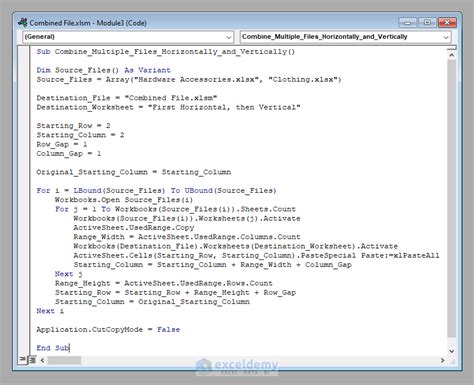474x385 pixels.
Task: Open the (General) object dropdown
Action: point(128,37)
